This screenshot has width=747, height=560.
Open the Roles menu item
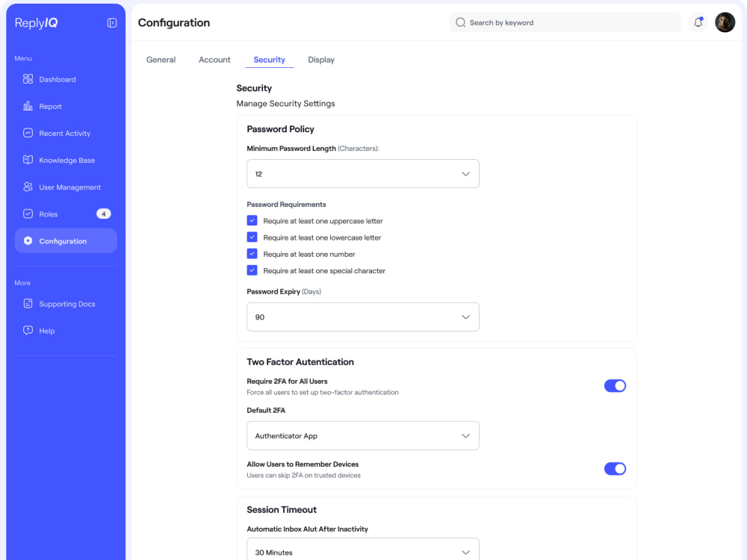point(66,214)
